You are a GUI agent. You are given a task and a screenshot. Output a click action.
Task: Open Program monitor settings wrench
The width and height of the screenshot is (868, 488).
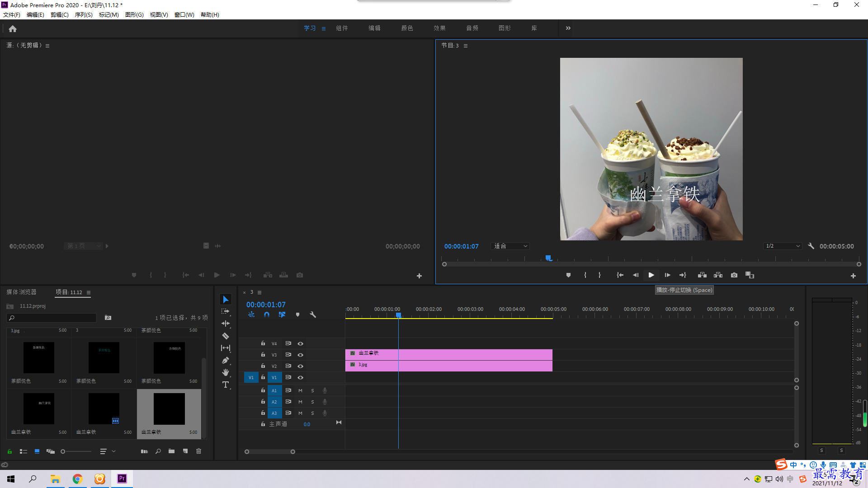click(811, 246)
